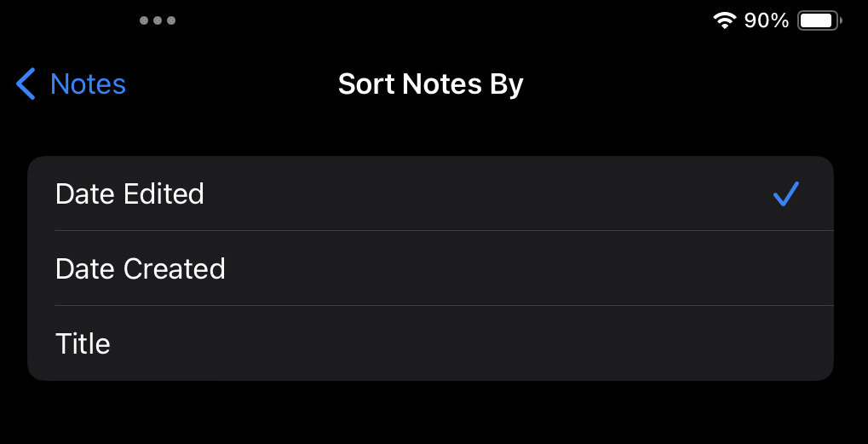Tap the leftmost multitasking dot
The image size is (868, 444).
tap(144, 20)
